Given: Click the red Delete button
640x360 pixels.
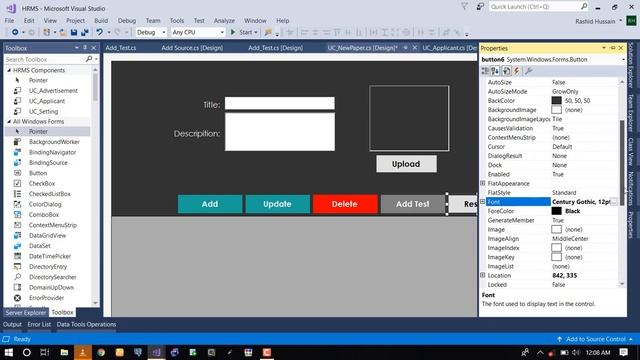Looking at the screenshot, I should (345, 204).
